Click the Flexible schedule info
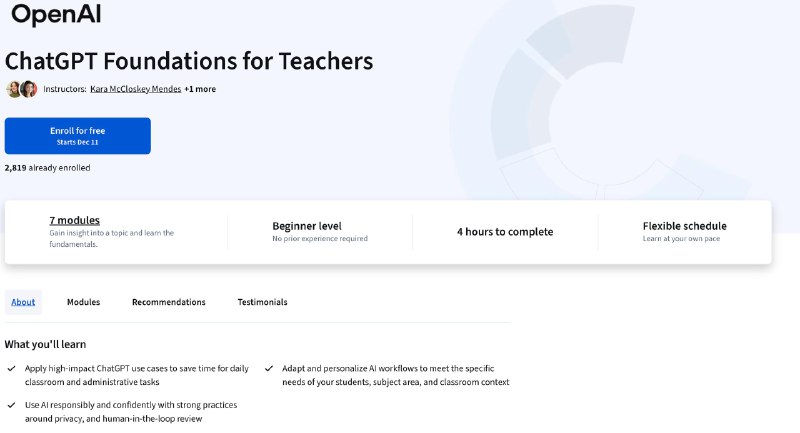The height and width of the screenshot is (433, 800). [684, 226]
